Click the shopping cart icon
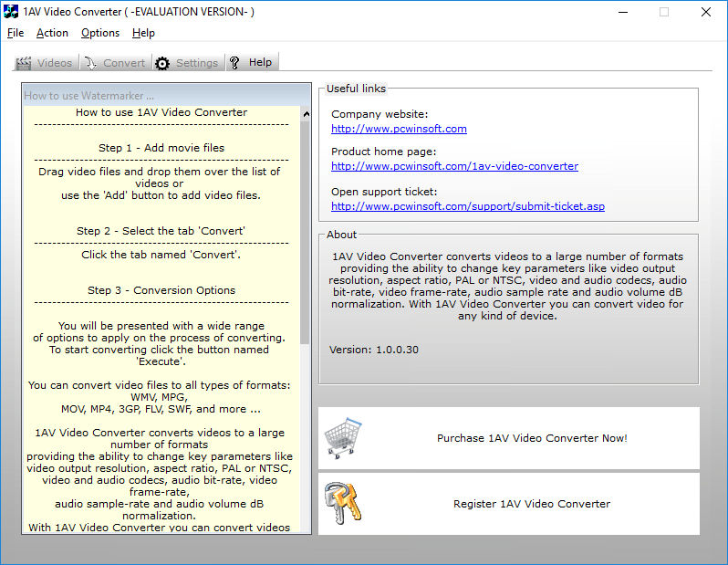 (x=343, y=438)
